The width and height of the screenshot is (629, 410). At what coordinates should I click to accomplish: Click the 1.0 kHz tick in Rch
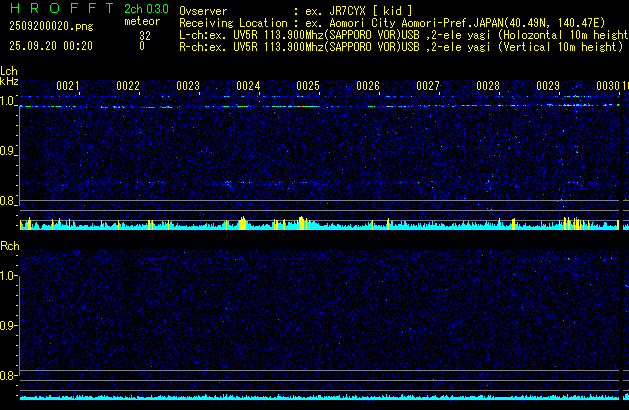[x=9, y=275]
